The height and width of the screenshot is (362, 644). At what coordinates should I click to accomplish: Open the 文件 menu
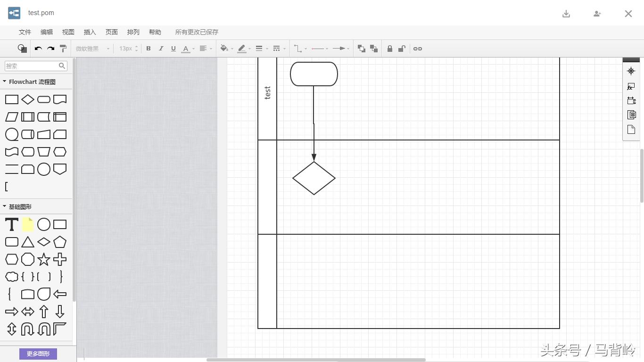click(x=25, y=32)
